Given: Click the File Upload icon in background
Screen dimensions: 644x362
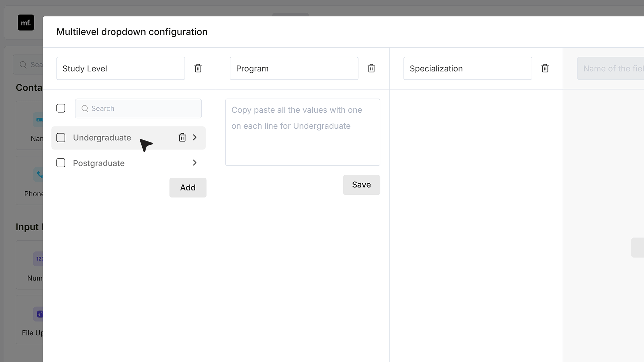Looking at the screenshot, I should pos(38,314).
